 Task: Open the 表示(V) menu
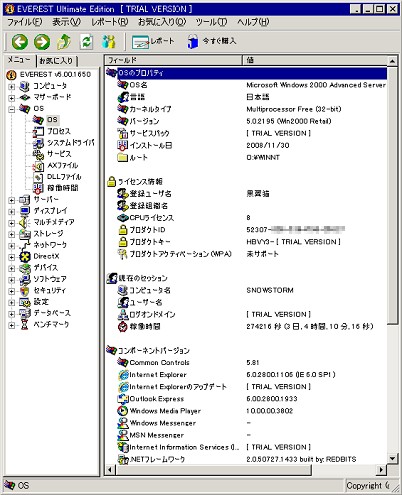click(66, 22)
